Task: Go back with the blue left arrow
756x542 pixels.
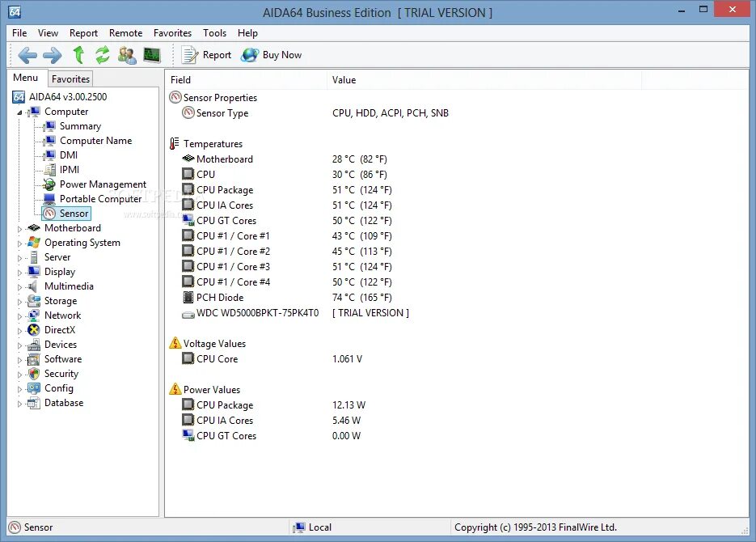Action: [x=27, y=56]
